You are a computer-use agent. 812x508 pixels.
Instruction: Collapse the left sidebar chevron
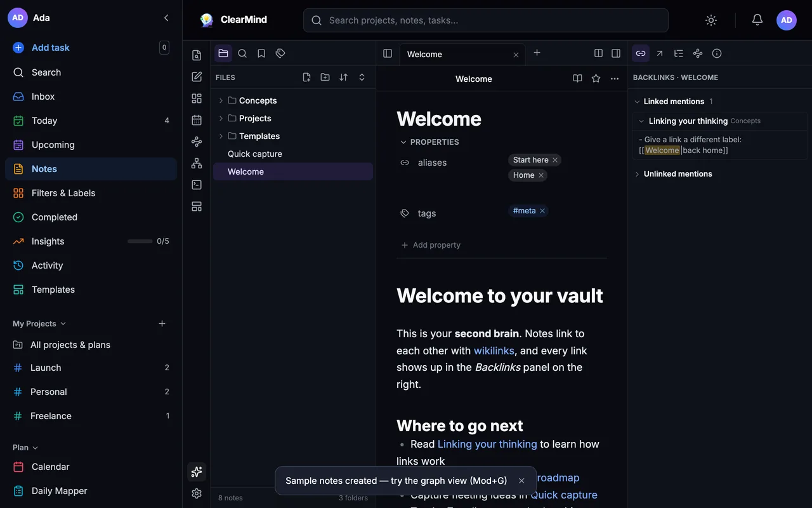[x=166, y=18]
